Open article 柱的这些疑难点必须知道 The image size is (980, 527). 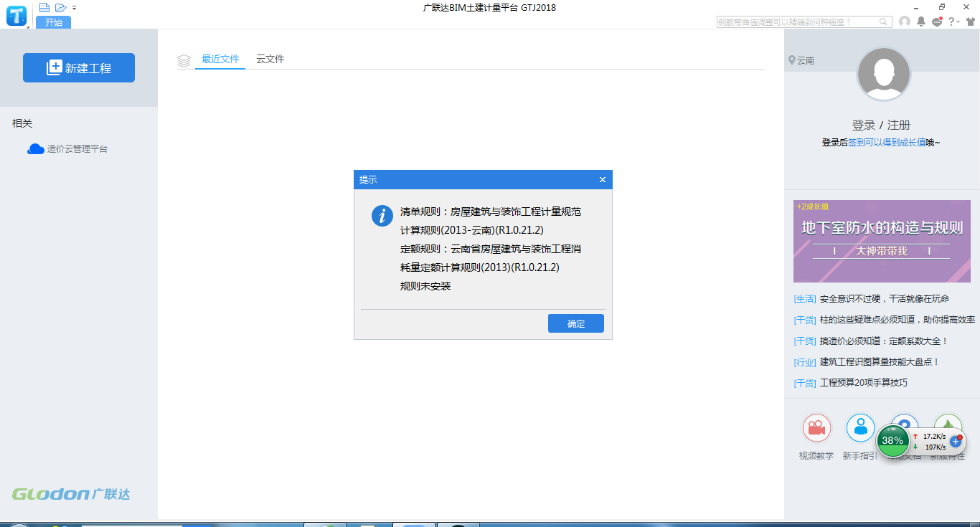(x=897, y=320)
